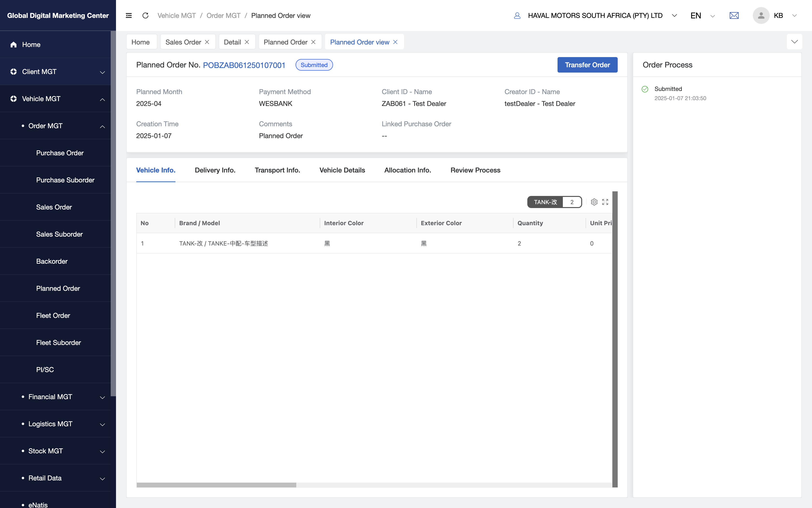This screenshot has height=508, width=812.
Task: Click the sidebar vertical scrollbar
Action: pyautogui.click(x=113, y=214)
